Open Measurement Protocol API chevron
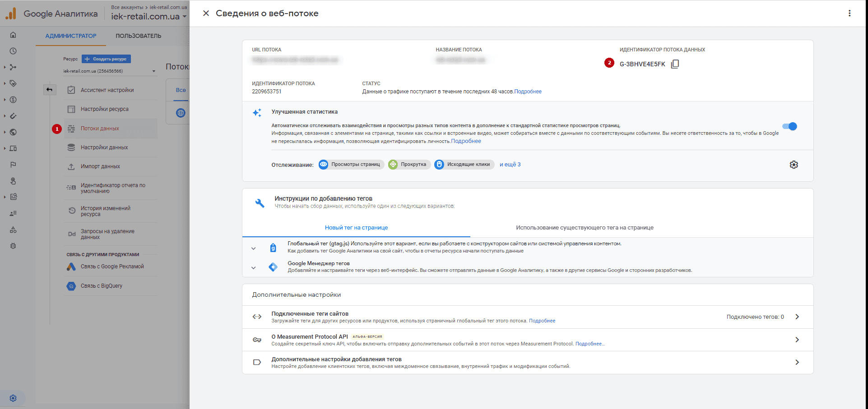The width and height of the screenshot is (868, 409). click(797, 340)
